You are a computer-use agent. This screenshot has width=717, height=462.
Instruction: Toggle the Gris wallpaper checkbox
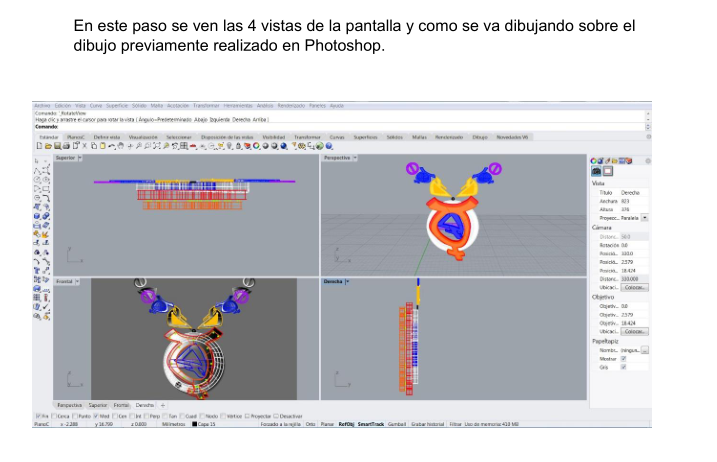[x=623, y=367]
